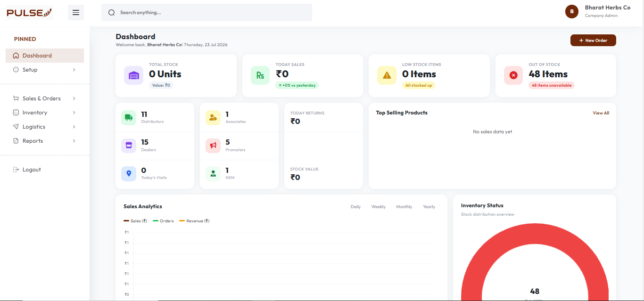Toggle the Orders legend item

pyautogui.click(x=163, y=221)
